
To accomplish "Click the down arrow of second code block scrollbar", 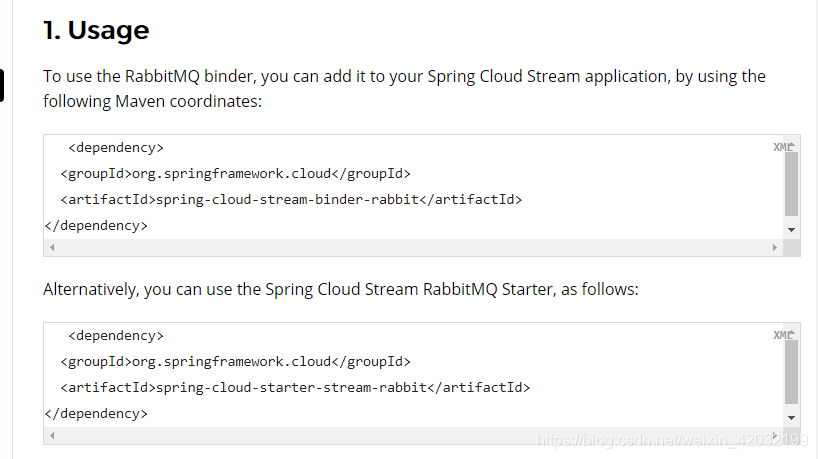I will coord(791,418).
